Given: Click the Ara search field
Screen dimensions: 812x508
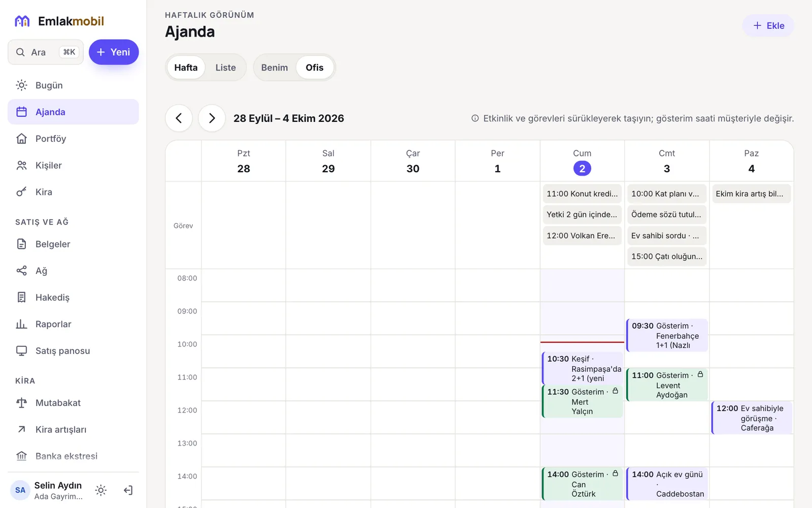Looking at the screenshot, I should click(46, 52).
